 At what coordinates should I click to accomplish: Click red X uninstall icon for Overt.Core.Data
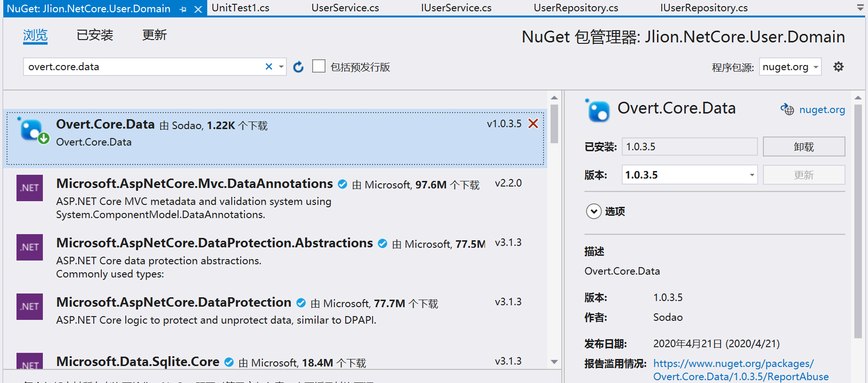coord(533,123)
